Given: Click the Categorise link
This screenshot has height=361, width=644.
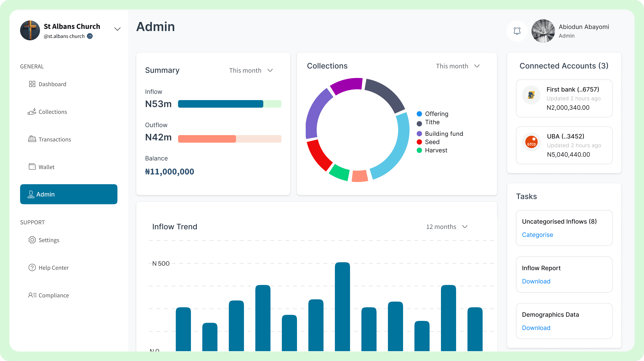Looking at the screenshot, I should click(537, 235).
